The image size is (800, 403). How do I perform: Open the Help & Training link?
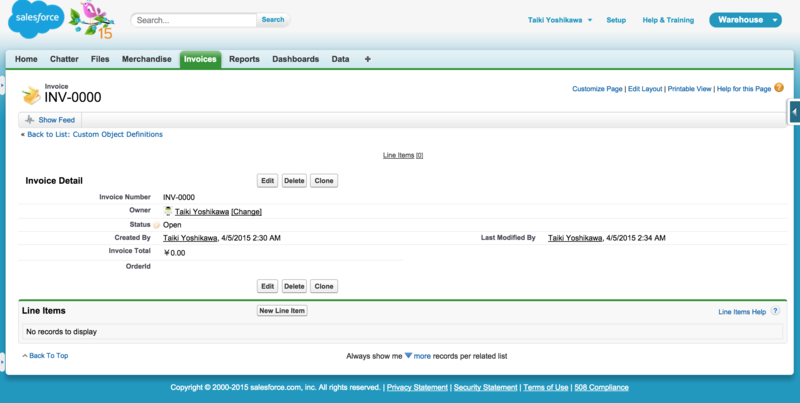(668, 20)
